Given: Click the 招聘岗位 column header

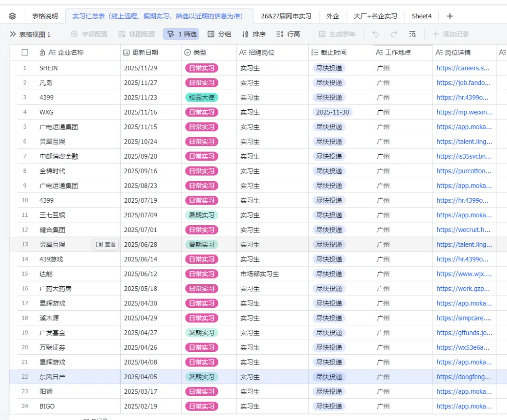Looking at the screenshot, I should pos(273,53).
